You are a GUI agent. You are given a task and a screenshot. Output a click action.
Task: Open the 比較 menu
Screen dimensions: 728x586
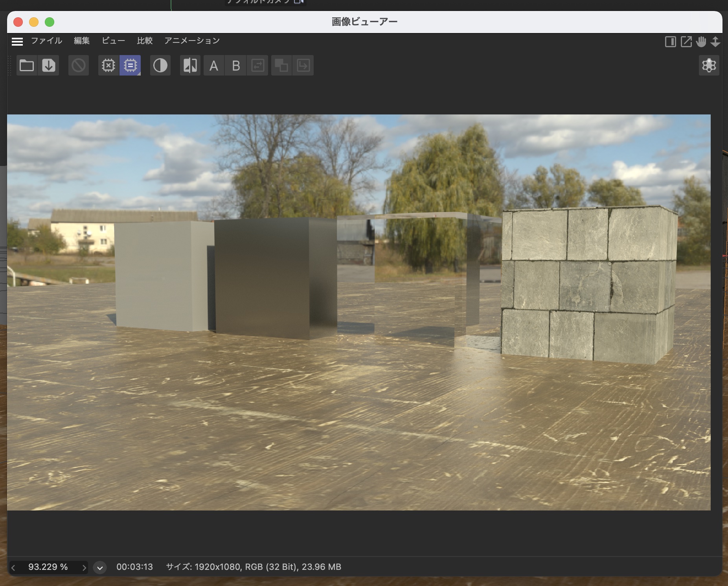pos(145,41)
